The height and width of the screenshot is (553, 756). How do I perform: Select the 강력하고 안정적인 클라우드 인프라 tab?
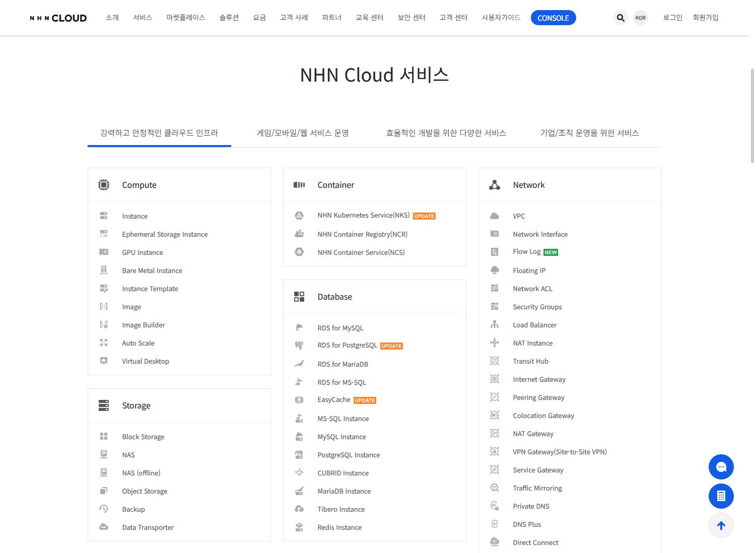click(x=159, y=133)
